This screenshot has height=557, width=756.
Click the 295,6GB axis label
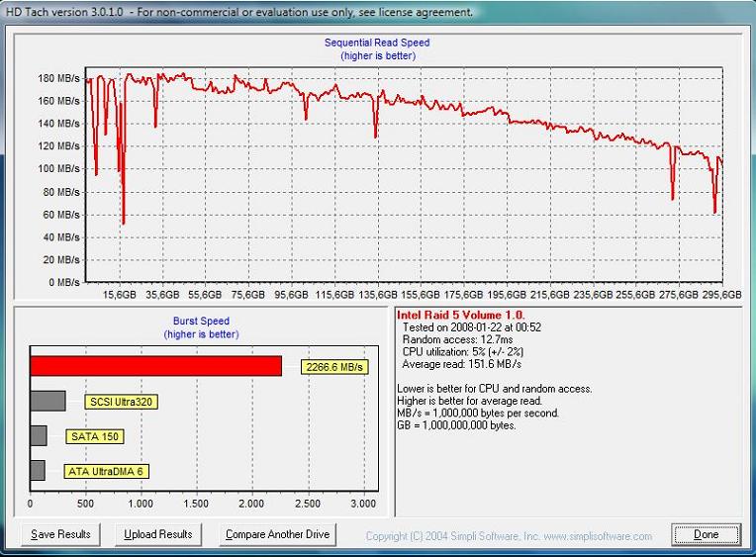[721, 295]
